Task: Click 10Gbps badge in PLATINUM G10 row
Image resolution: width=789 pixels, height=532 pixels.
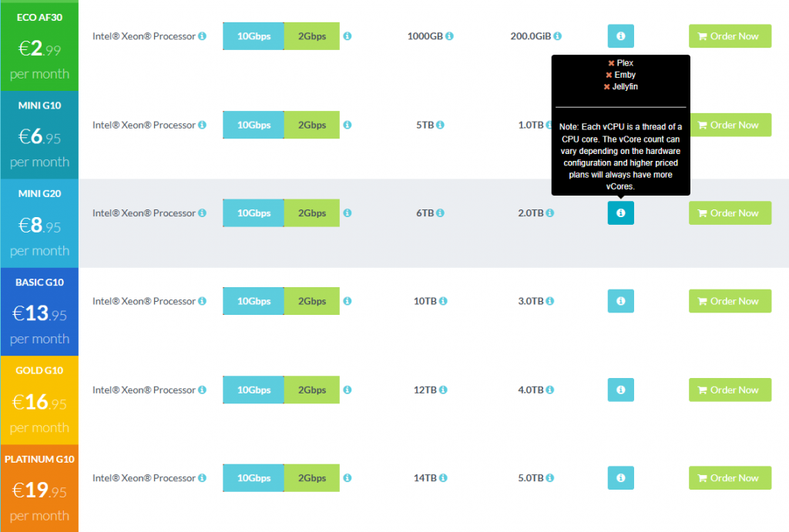Action: pyautogui.click(x=253, y=477)
